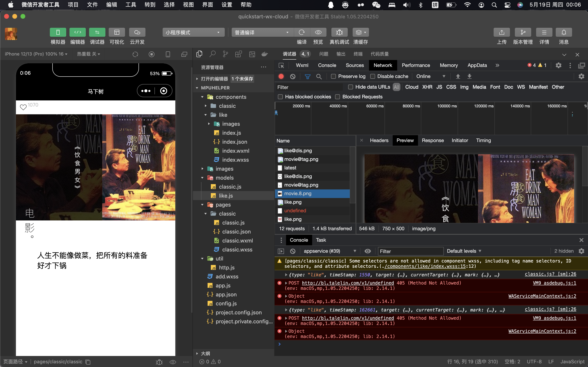Open the 工具 menu in menu bar
Screen dimensions: 588x367
coord(131,5)
